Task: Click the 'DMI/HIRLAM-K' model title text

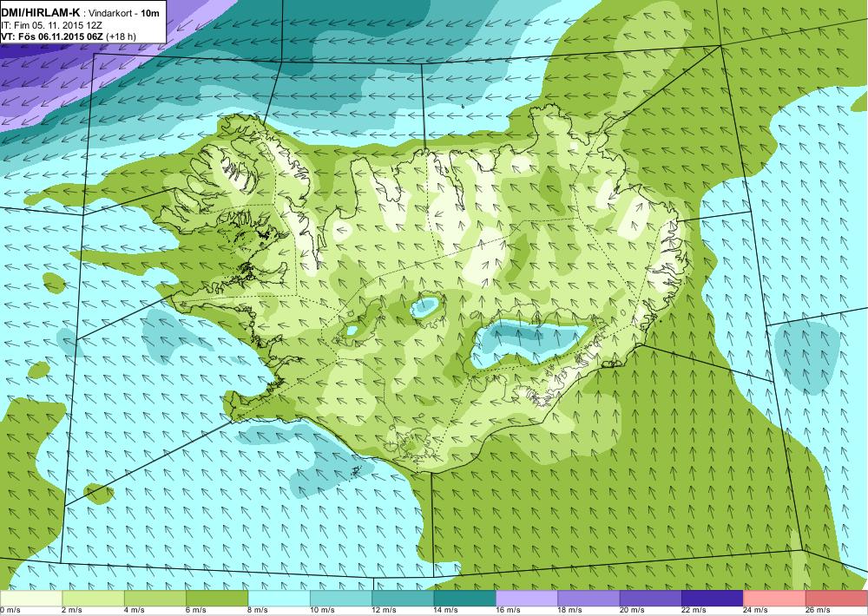Action: 41,12
